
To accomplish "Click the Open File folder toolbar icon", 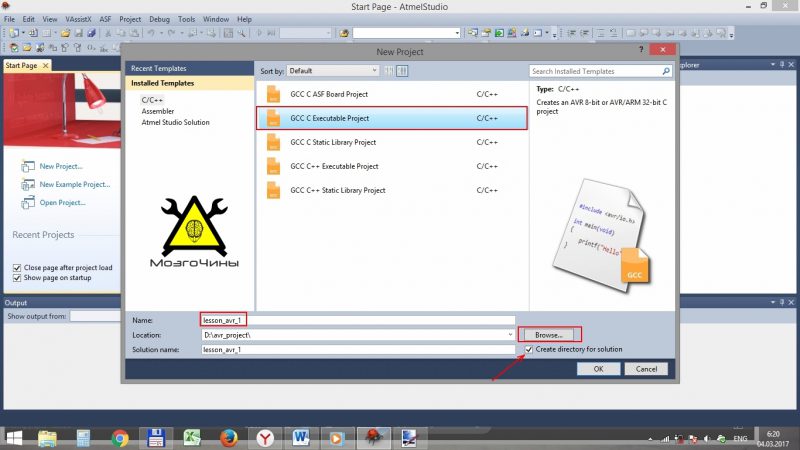I will coord(65,33).
